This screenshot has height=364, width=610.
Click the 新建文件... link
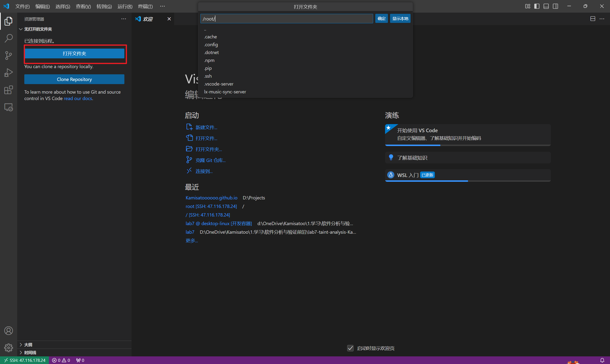(206, 127)
